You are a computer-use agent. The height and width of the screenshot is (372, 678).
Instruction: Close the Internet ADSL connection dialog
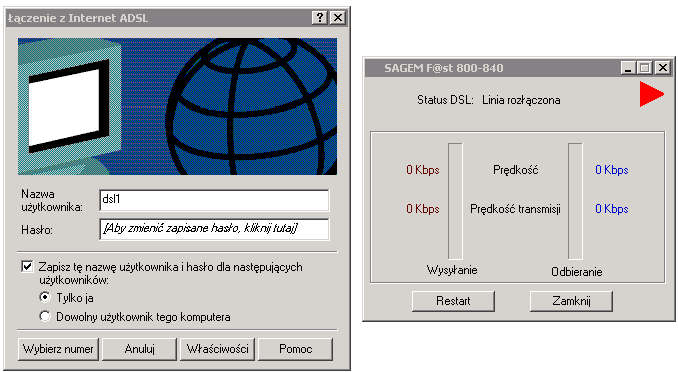tap(338, 18)
